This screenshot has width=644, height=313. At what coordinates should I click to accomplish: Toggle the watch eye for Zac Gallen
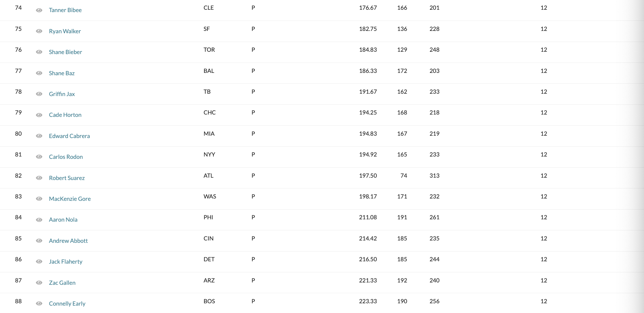pos(39,283)
